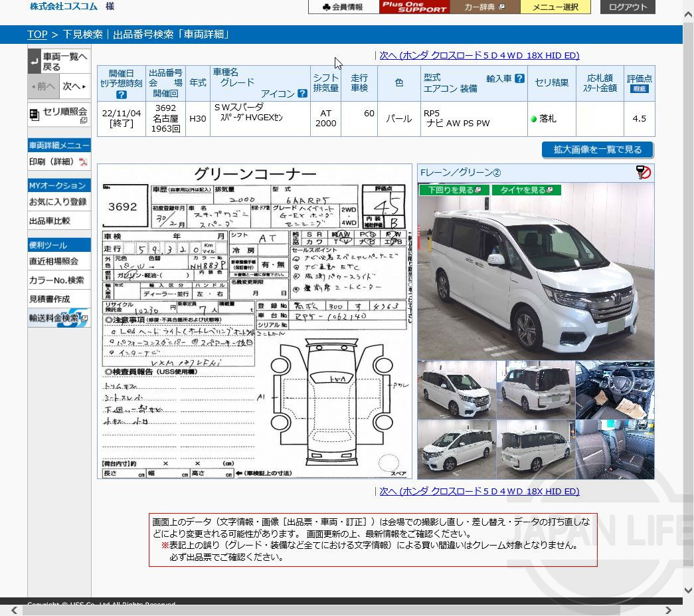Follow the 次へ link to ホンダ クロスロード
Viewport: 694px width, 616px height.
coord(479,55)
